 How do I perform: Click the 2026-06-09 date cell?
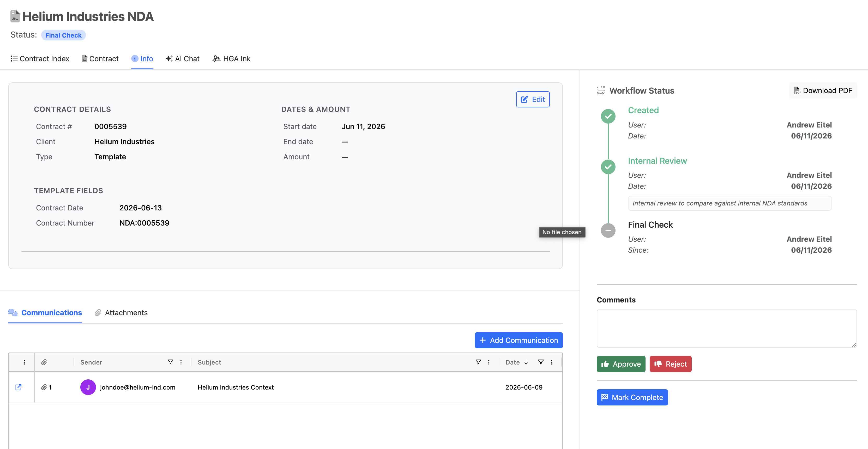tap(524, 387)
